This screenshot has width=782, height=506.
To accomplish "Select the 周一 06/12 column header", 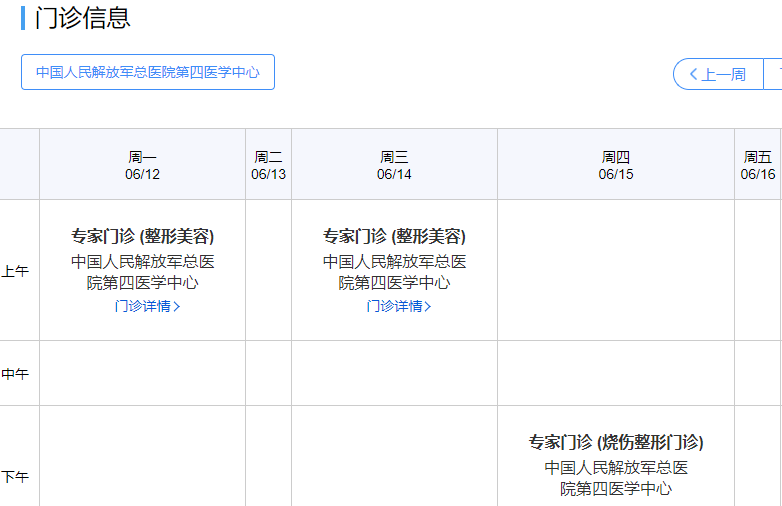I will coord(142,165).
